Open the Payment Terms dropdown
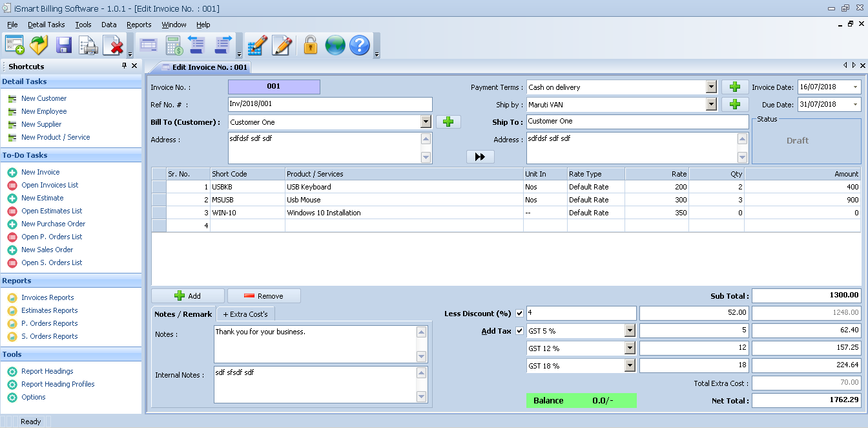Image resolution: width=868 pixels, height=428 pixels. point(712,86)
